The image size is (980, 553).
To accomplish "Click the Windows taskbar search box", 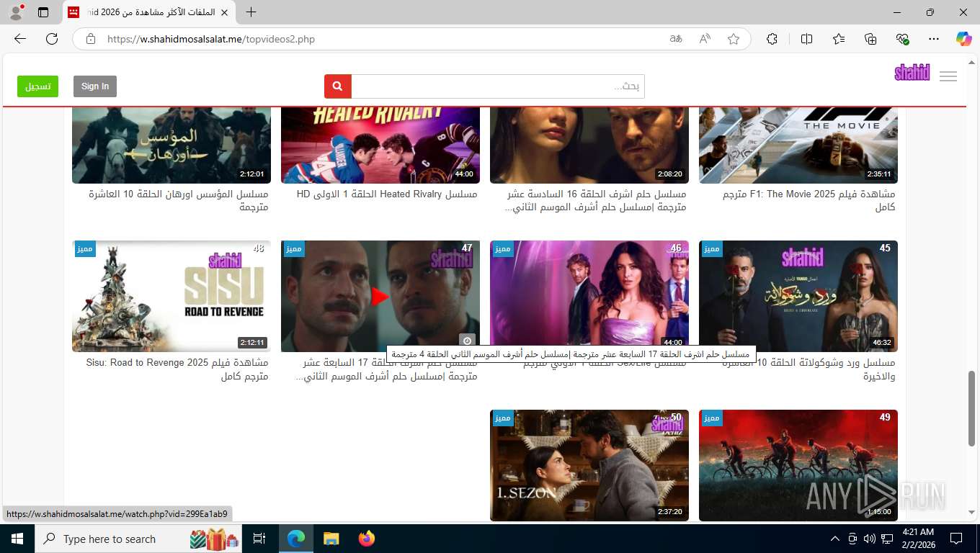I will tap(138, 539).
